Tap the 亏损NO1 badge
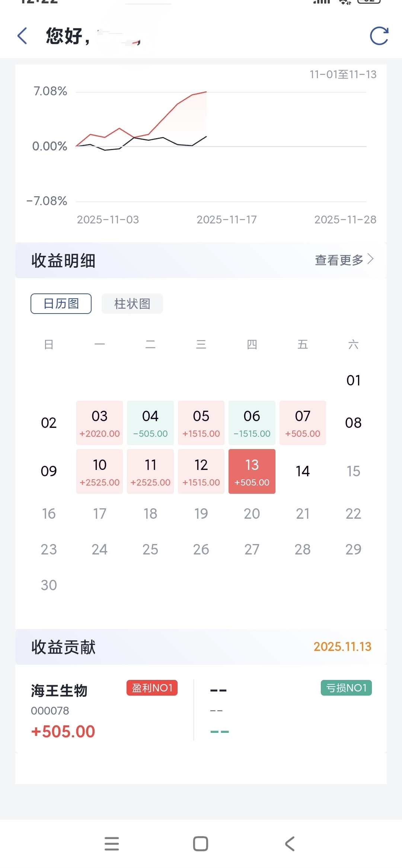 346,688
